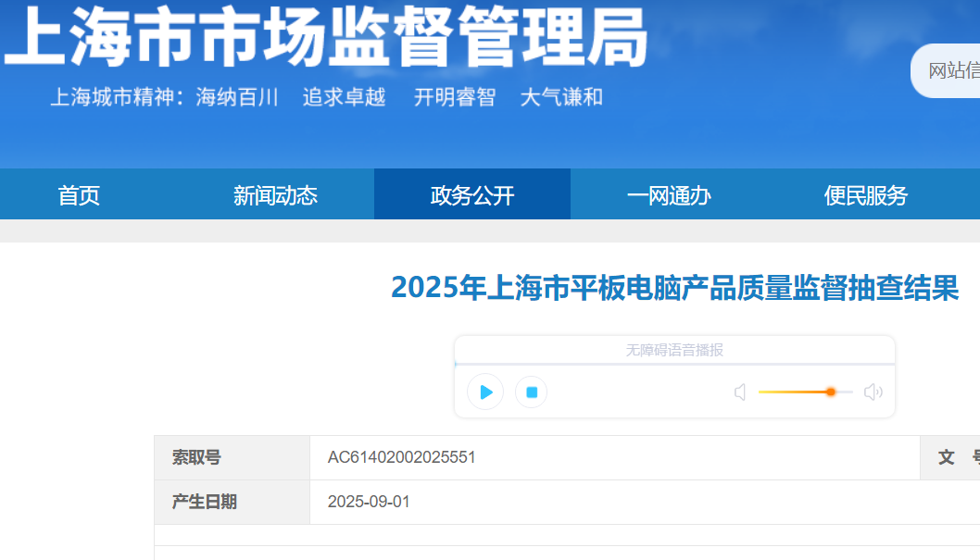
Task: Click the date value 2025-09-01
Action: tap(369, 502)
